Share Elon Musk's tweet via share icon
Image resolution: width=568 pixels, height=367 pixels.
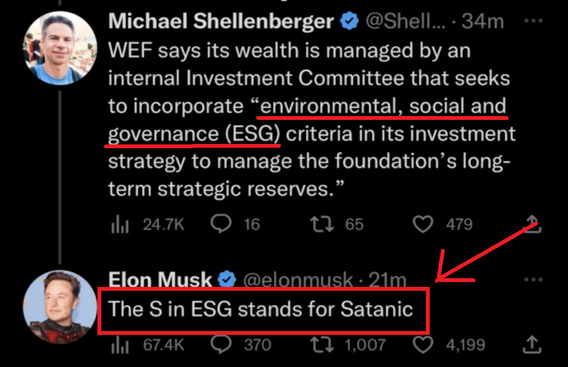(x=532, y=345)
